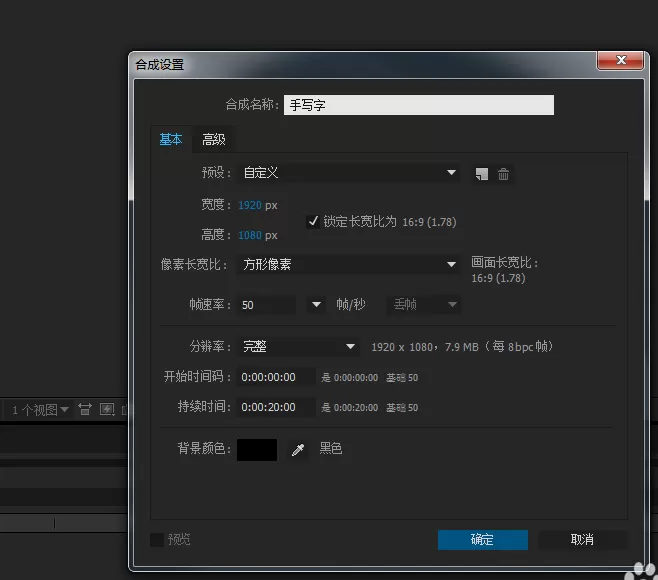This screenshot has height=580, width=658.
Task: Click the fast preview icon in viewer bar
Action: point(107,409)
